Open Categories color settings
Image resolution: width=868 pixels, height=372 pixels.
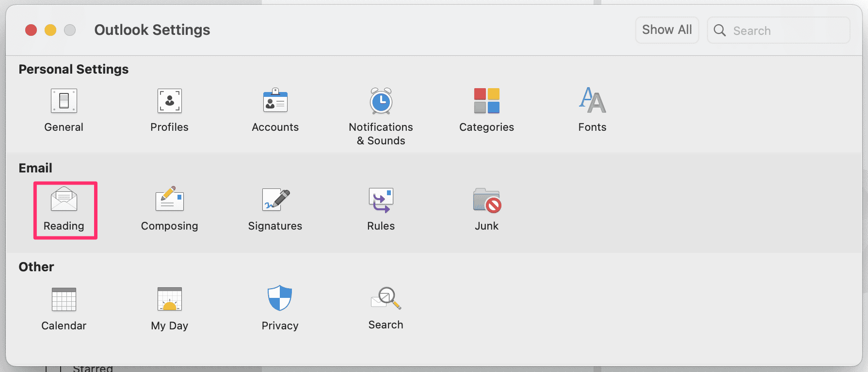(486, 110)
